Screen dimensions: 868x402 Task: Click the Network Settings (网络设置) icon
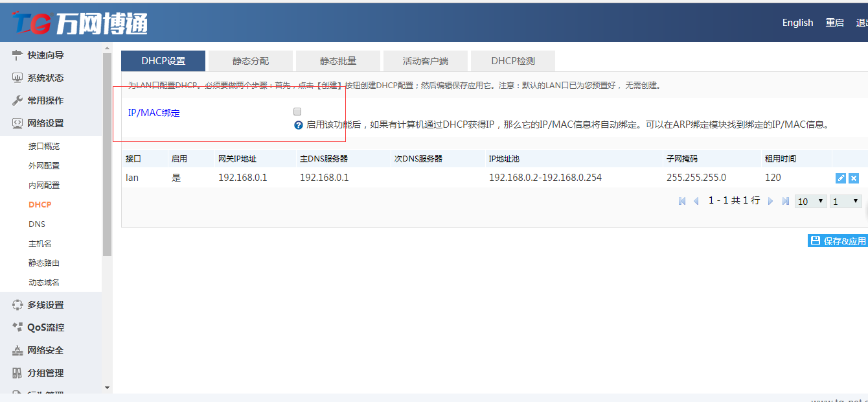(17, 123)
